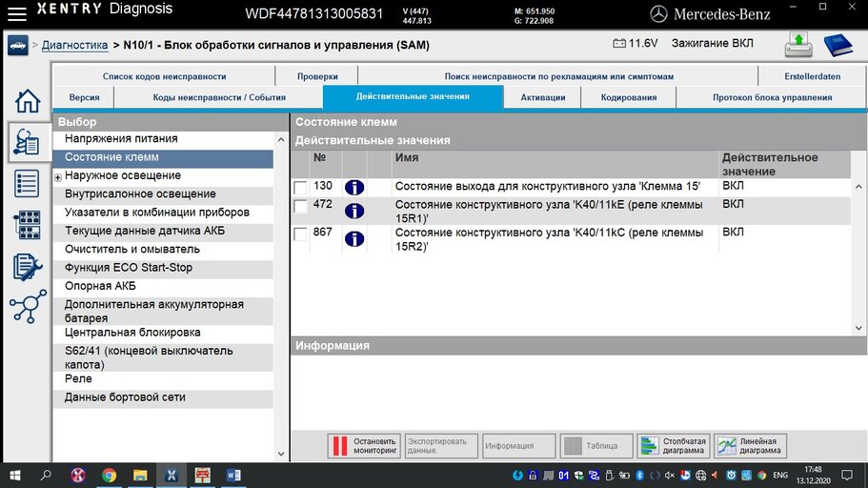The height and width of the screenshot is (488, 868).
Task: Select Центральная блокировка in the list
Action: [x=132, y=333]
